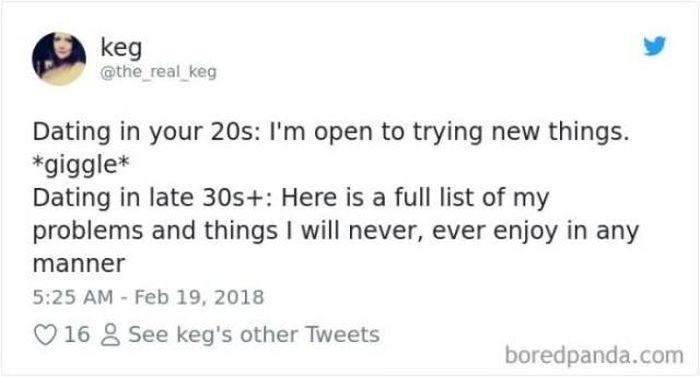Click the last word manner
The image size is (700, 377).
point(79,264)
